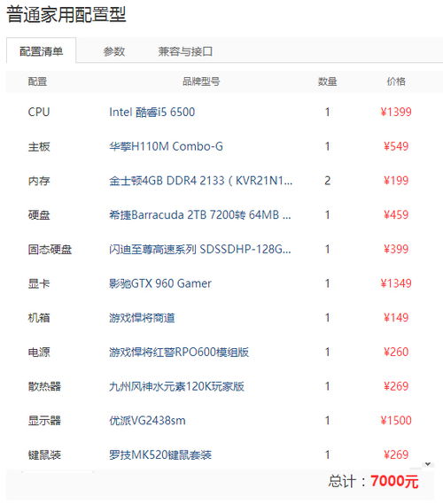This screenshot has width=443, height=504.
Task: Open Intel 酷睿i5 6500 product link
Action: click(x=152, y=112)
